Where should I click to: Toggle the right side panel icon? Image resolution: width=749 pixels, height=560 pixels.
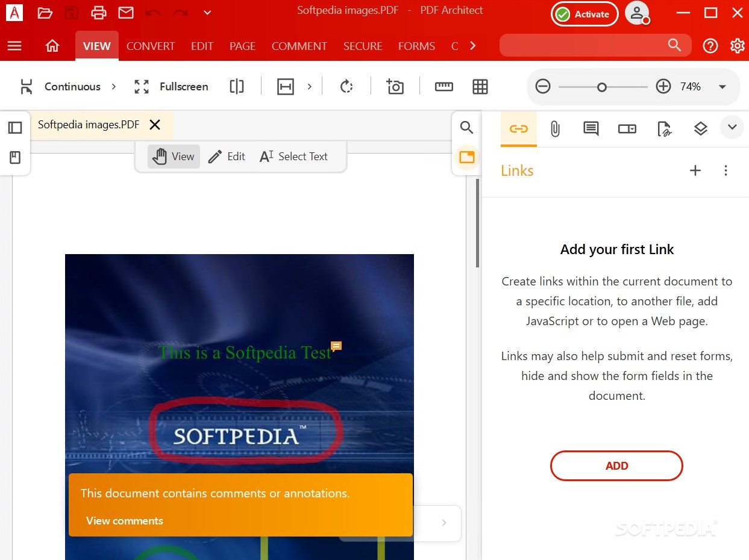[466, 157]
